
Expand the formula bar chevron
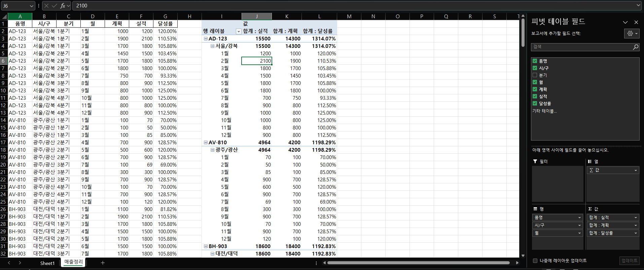(639, 5)
